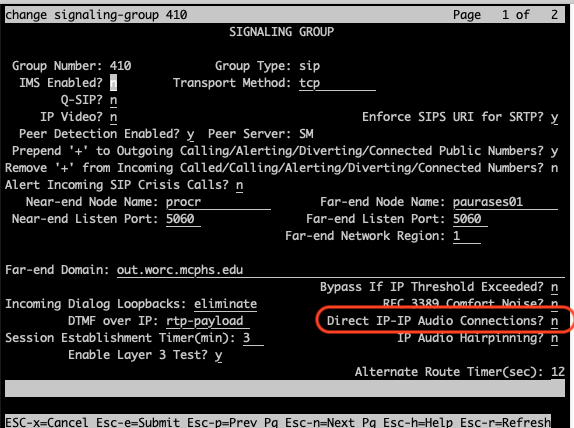Toggle Bypass If IP Threshold Exceeded value

point(554,287)
